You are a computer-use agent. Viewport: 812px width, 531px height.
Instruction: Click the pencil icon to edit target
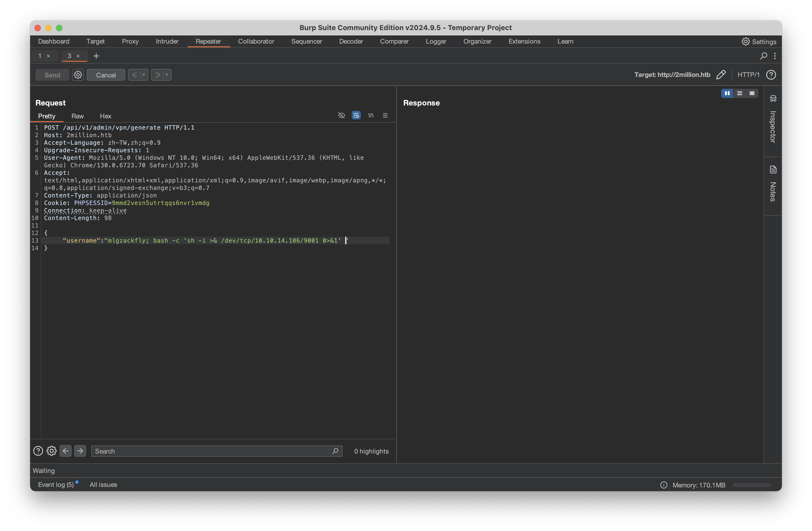point(721,75)
